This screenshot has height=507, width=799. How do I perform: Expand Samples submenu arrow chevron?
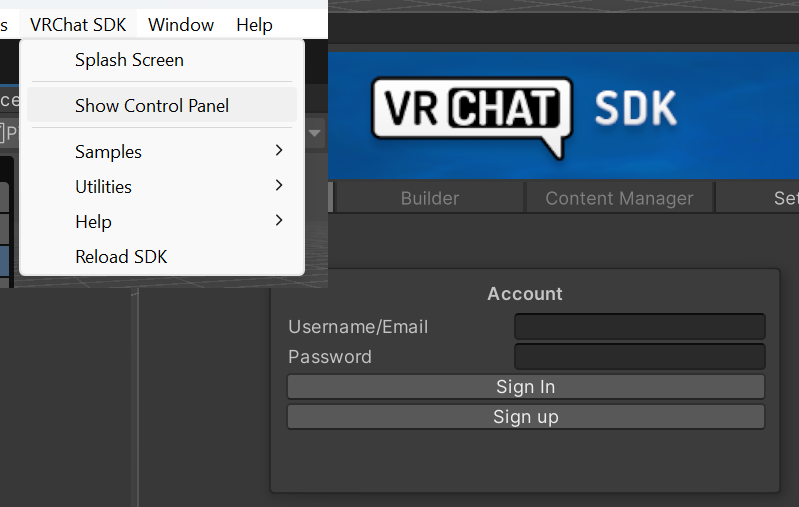point(279,150)
